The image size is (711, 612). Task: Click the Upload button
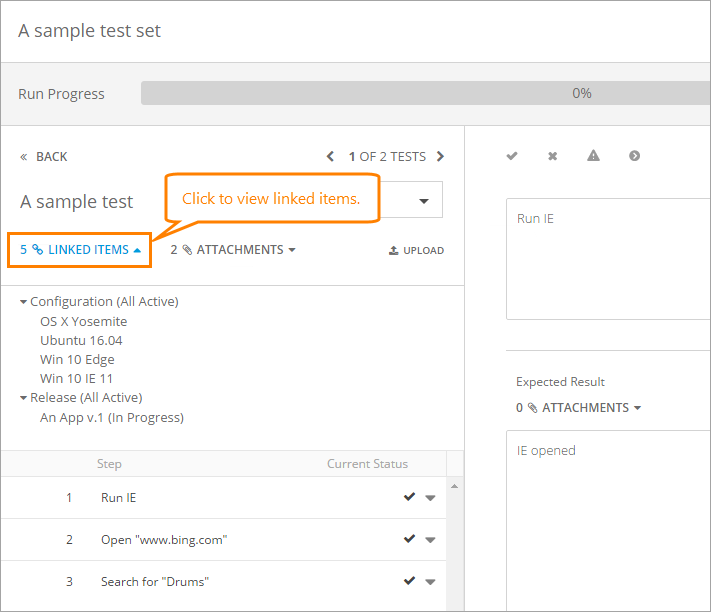click(416, 251)
